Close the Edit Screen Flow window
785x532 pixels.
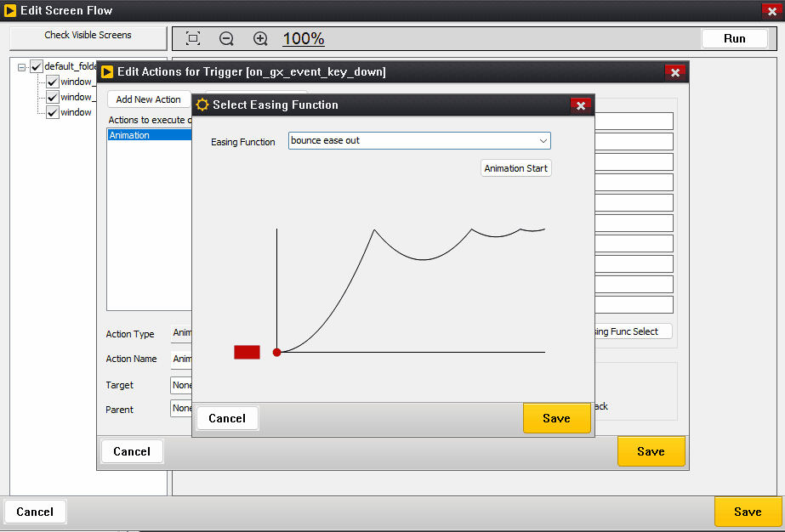pos(771,11)
